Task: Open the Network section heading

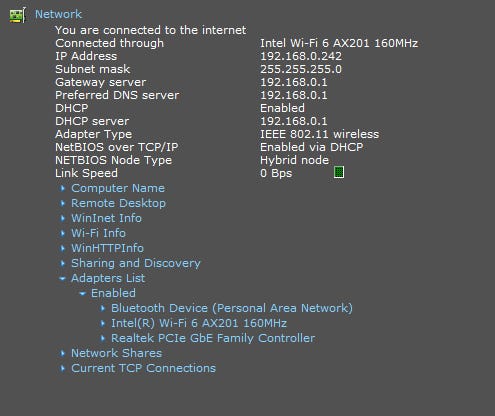Action: pos(58,14)
